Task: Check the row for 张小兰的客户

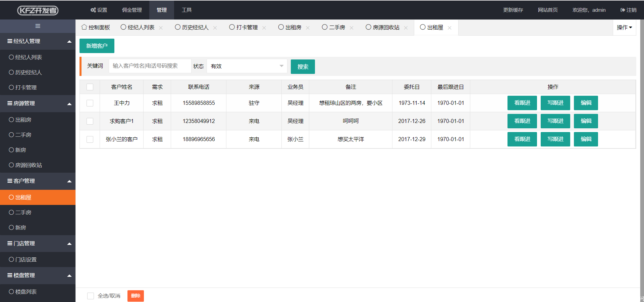Action: pos(90,139)
